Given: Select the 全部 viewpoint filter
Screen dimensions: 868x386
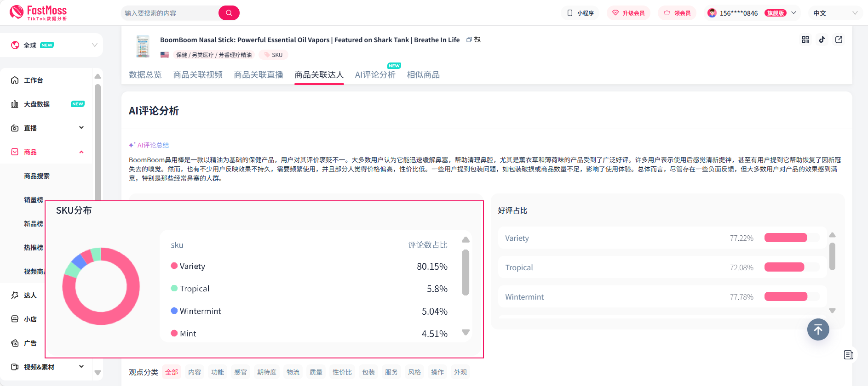Looking at the screenshot, I should click(172, 372).
